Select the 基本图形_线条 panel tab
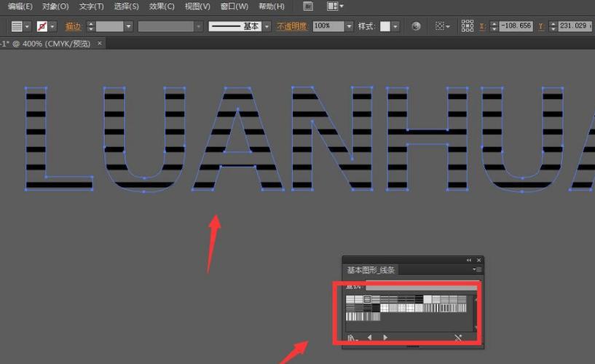Viewport: 595px width, 364px height. (371, 270)
